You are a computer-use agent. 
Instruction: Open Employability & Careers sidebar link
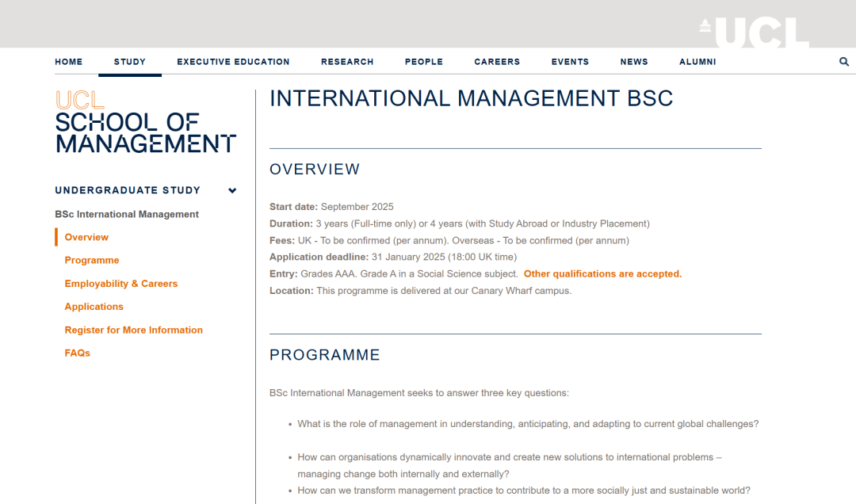click(121, 284)
